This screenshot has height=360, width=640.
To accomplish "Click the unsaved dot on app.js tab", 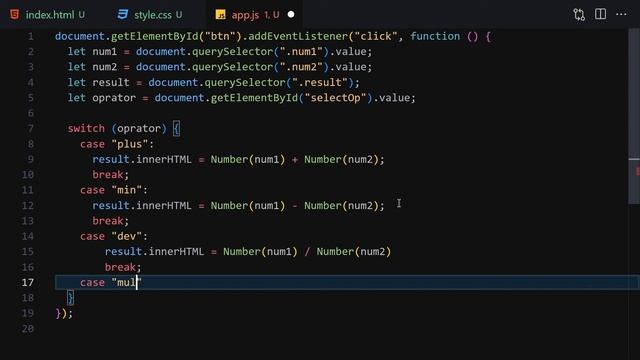I will click(291, 15).
